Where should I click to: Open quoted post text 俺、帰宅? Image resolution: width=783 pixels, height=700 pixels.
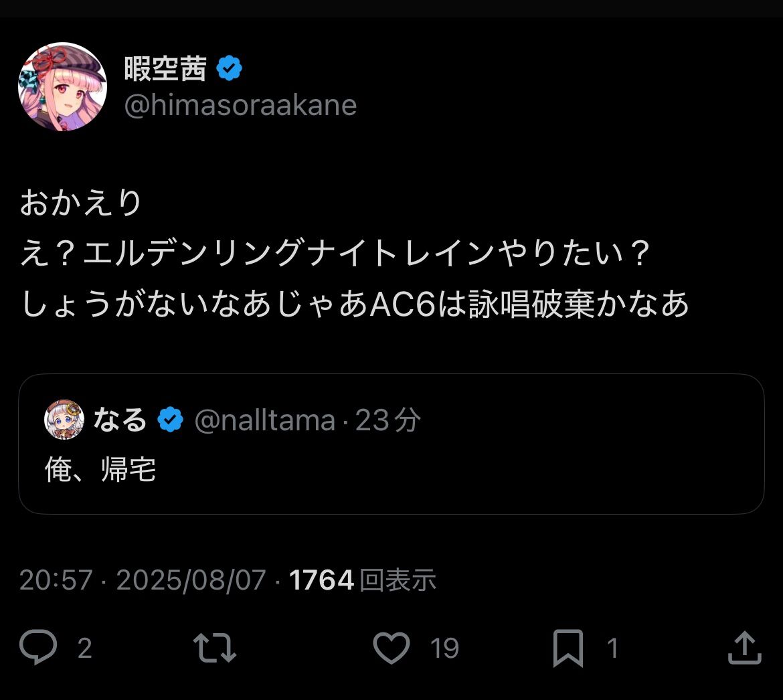[x=100, y=469]
